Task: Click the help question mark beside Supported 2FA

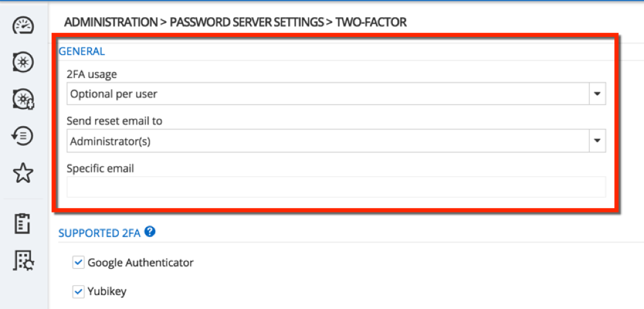Action: coord(150,232)
